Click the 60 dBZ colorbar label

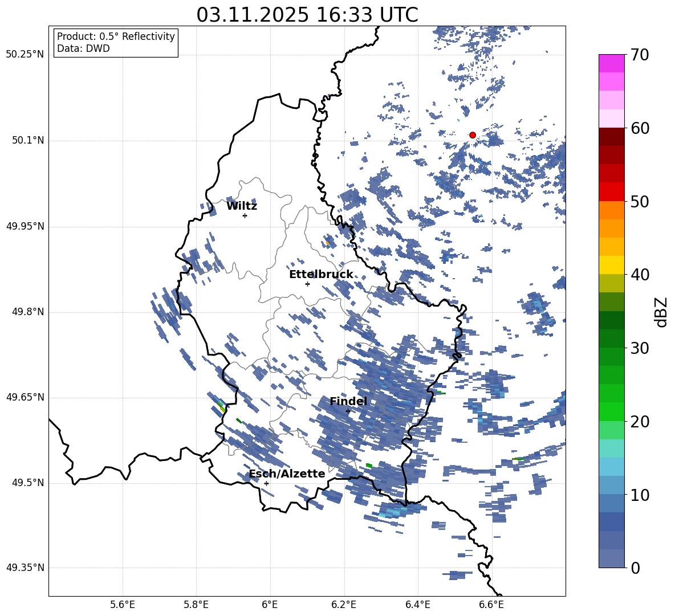pos(640,128)
